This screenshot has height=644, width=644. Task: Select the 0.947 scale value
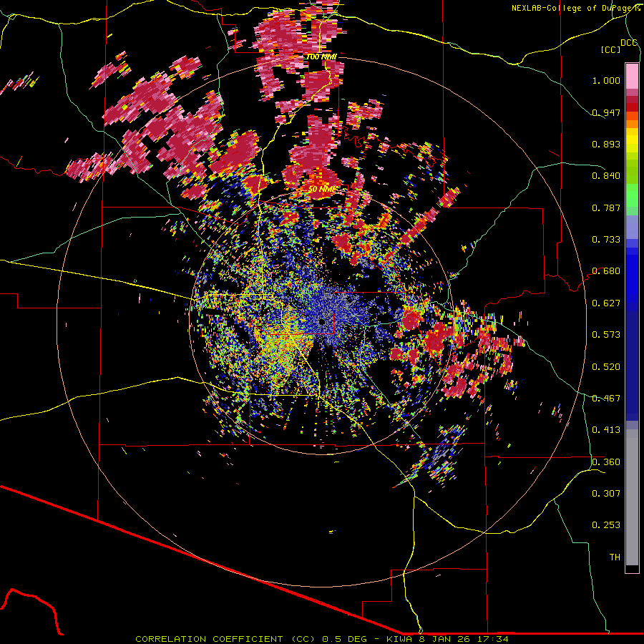click(606, 112)
